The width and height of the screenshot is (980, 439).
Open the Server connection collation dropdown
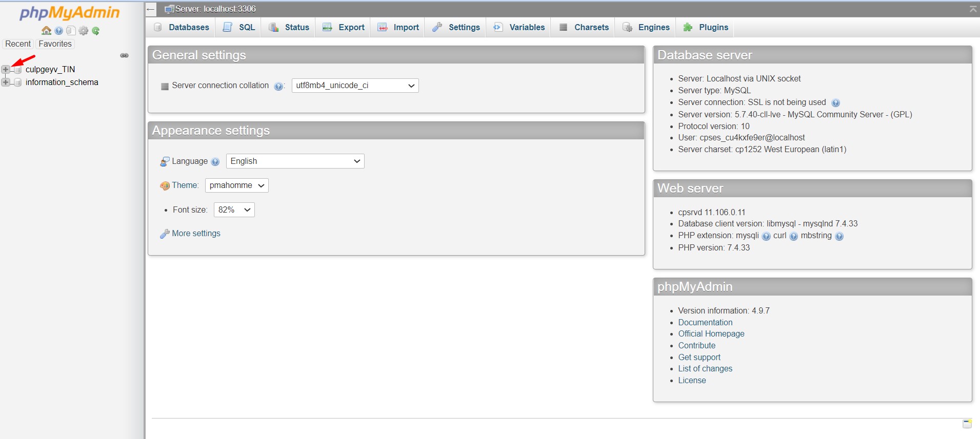pyautogui.click(x=355, y=86)
